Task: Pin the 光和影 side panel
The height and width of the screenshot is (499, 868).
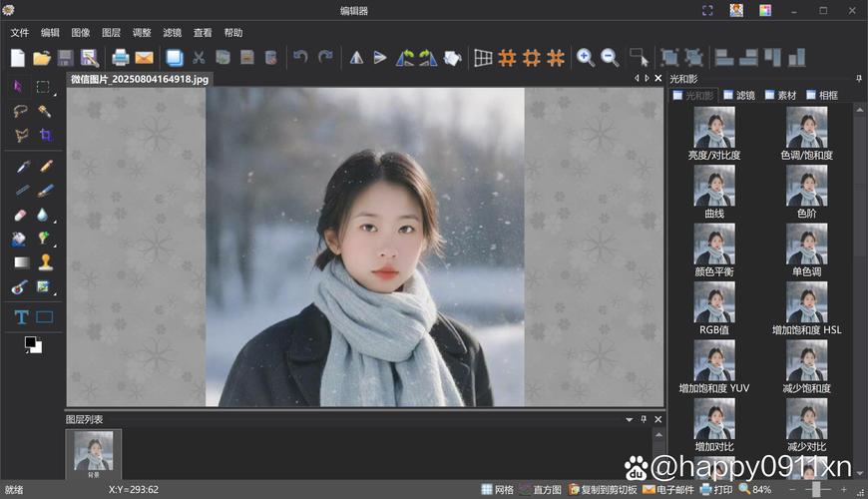Action: pos(859,79)
